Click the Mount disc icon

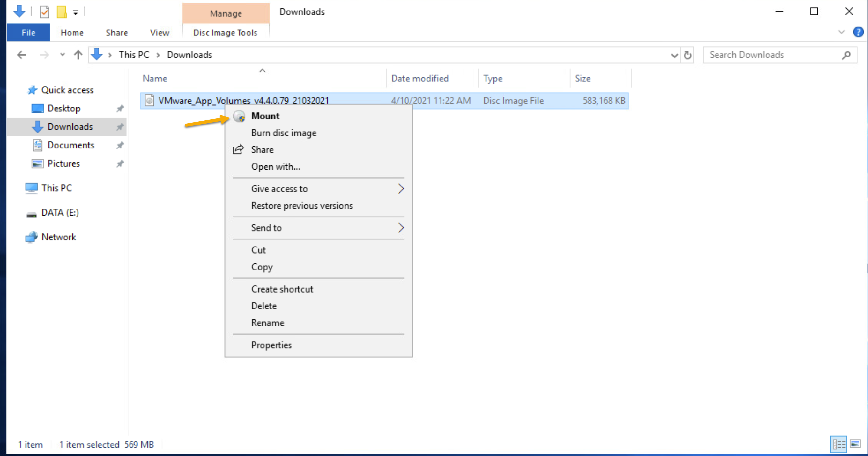tap(239, 116)
